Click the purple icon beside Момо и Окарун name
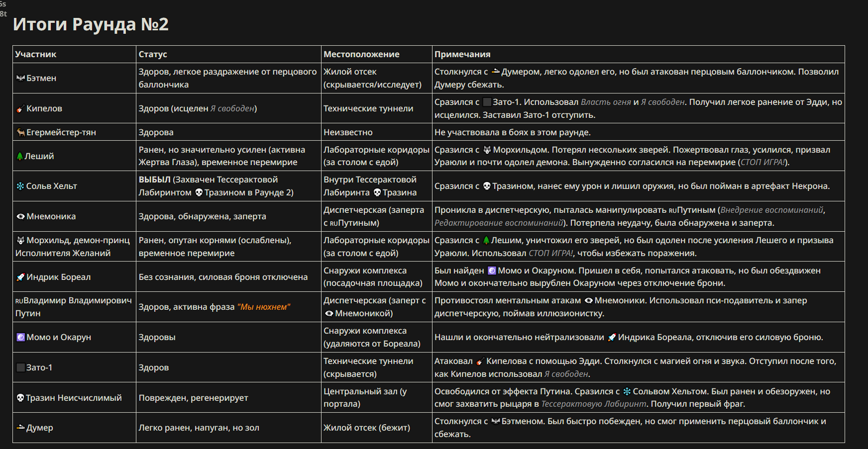Image resolution: width=868 pixels, height=449 pixels. point(20,338)
